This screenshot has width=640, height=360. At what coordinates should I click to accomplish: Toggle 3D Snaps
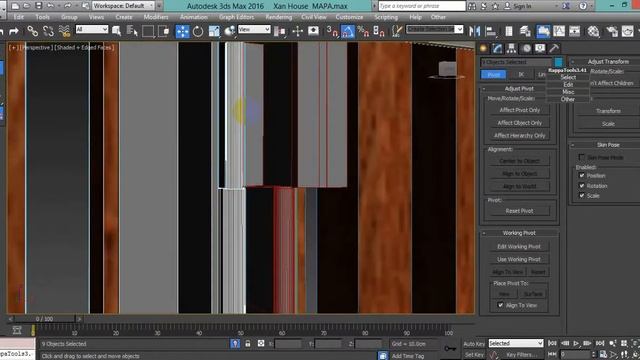332,31
